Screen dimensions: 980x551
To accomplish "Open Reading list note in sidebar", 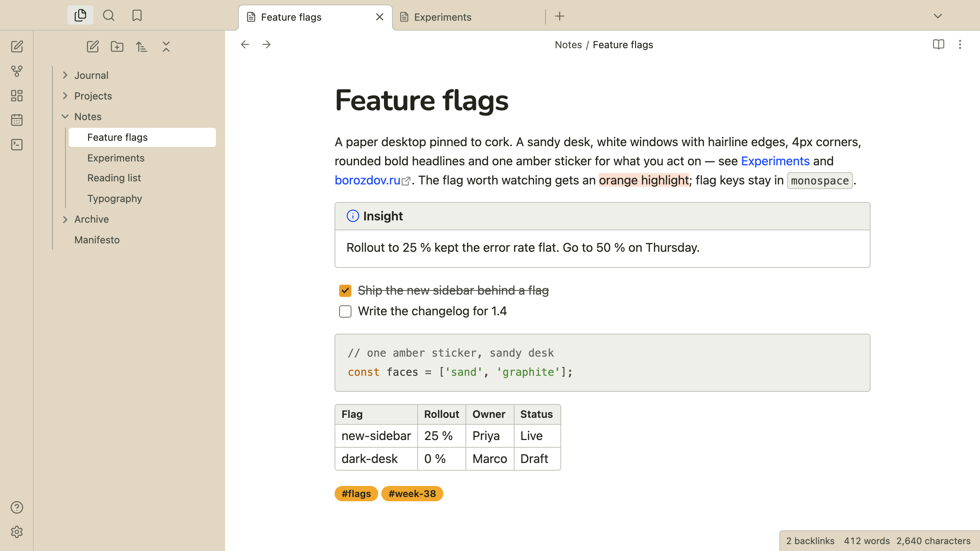I will (x=142, y=178).
